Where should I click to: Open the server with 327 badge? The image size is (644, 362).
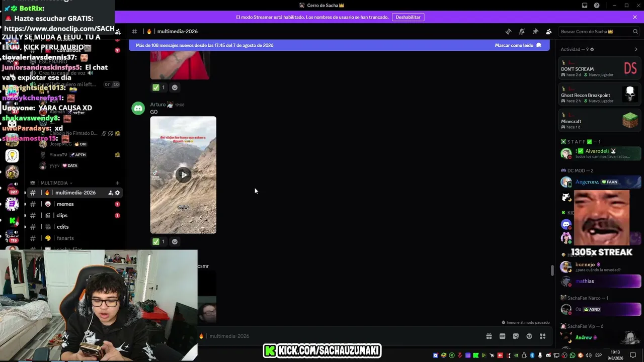coord(12,188)
